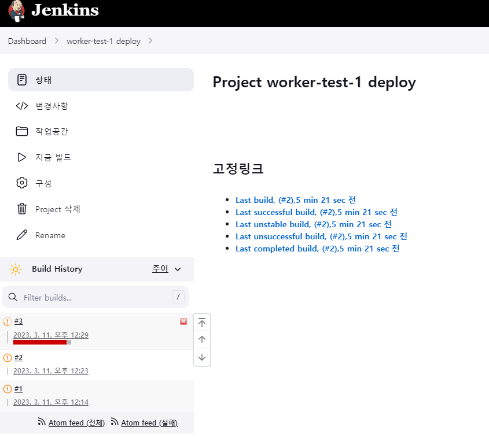
Task: Open the Jenkins home title link
Action: pos(65,10)
